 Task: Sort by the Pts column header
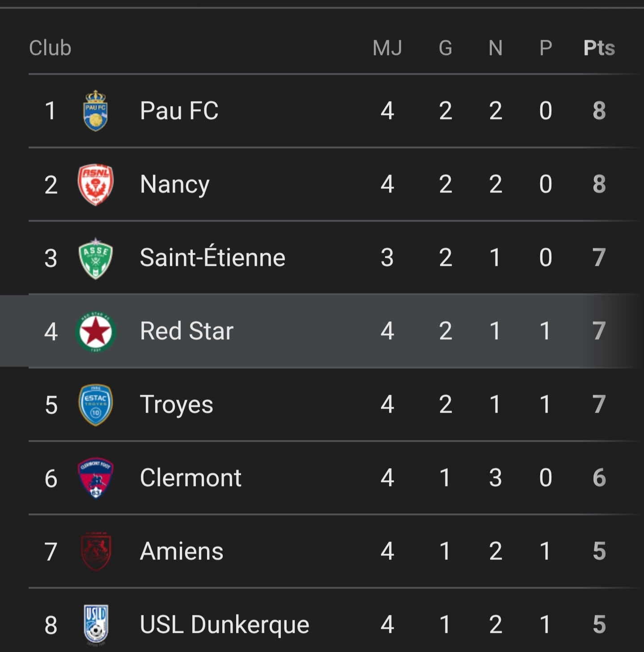point(599,48)
